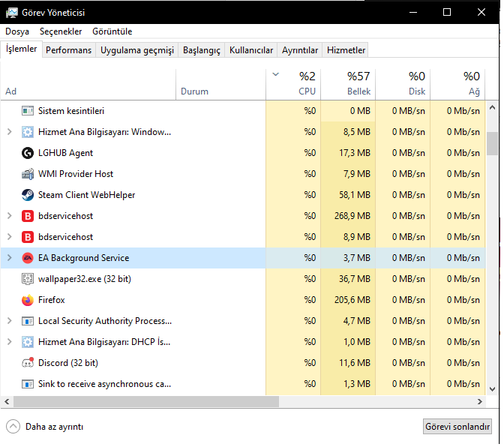Switch to the Kullanıcılar tab

[251, 50]
